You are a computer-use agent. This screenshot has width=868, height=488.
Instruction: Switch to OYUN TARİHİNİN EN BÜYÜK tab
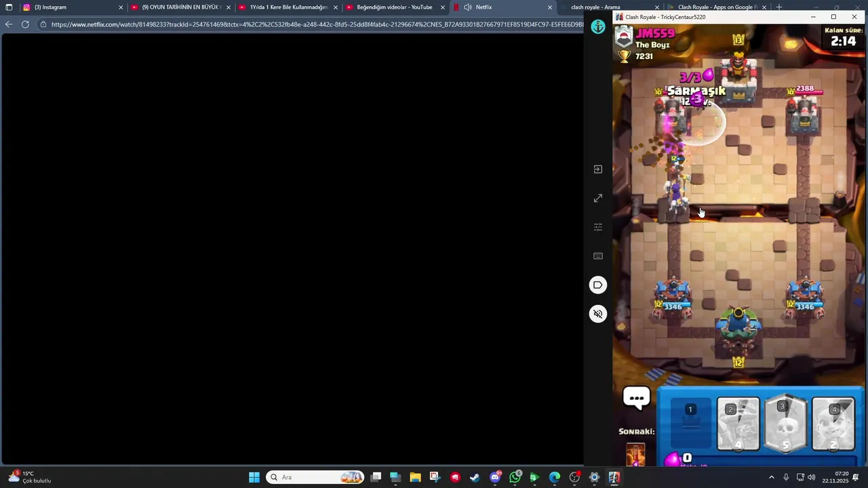click(x=181, y=7)
